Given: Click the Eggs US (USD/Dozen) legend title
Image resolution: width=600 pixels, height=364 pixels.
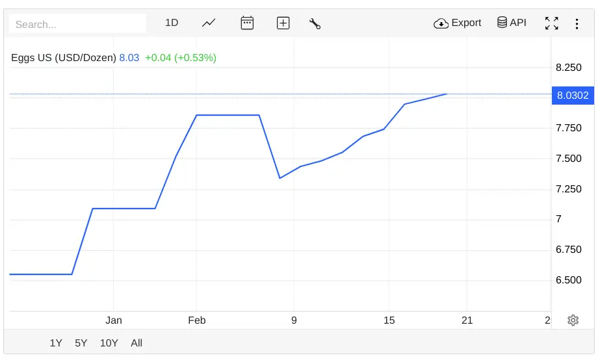Looking at the screenshot, I should (63, 57).
